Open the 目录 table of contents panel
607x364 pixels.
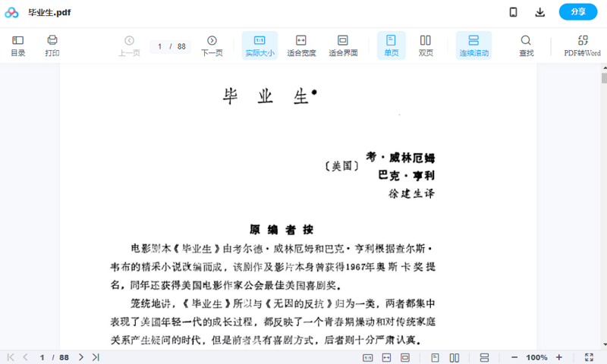click(x=17, y=45)
